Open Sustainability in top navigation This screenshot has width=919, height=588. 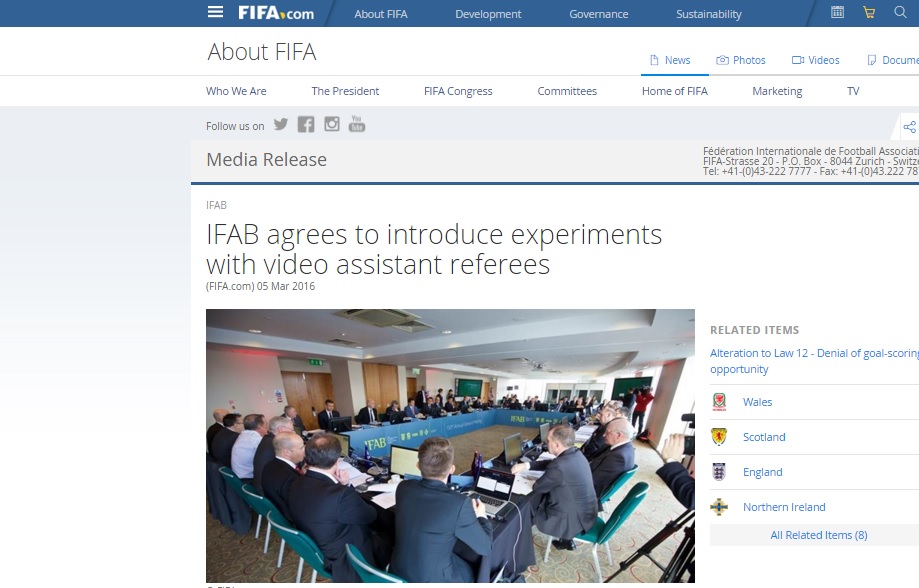click(709, 14)
